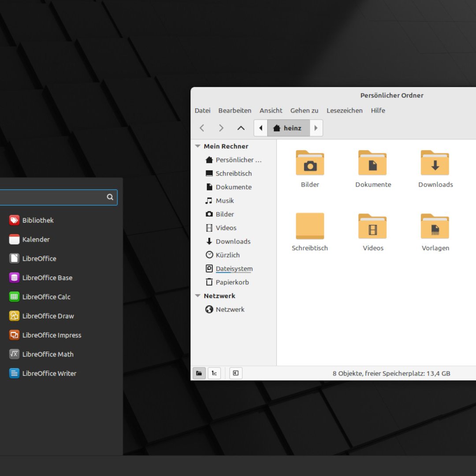
Task: Select Dateisystem in the sidebar
Action: [234, 268]
